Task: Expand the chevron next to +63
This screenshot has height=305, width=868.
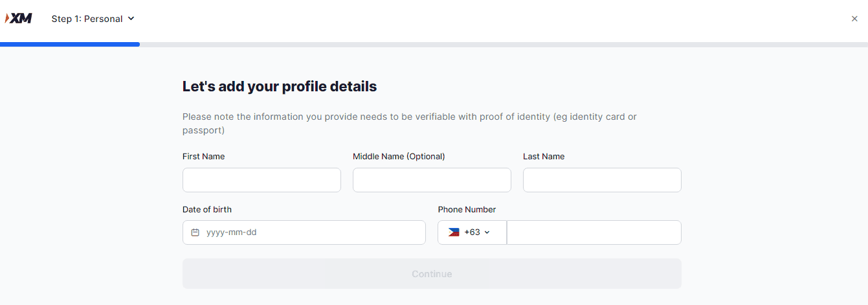Action: pyautogui.click(x=487, y=232)
